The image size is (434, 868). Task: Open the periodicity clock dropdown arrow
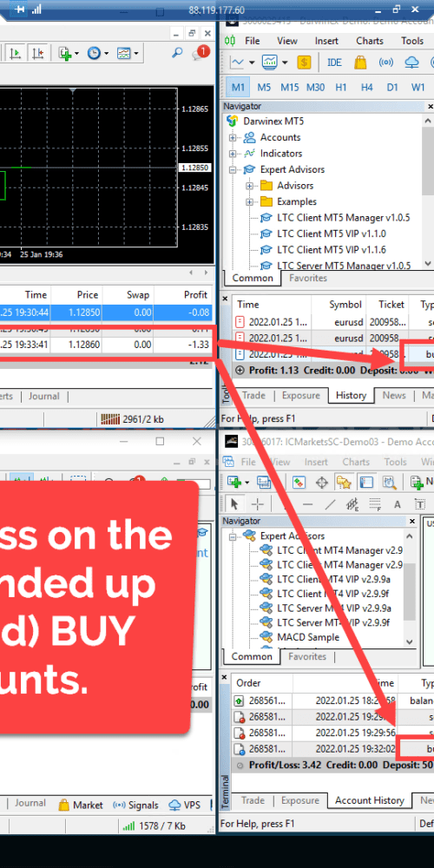pyautogui.click(x=106, y=53)
